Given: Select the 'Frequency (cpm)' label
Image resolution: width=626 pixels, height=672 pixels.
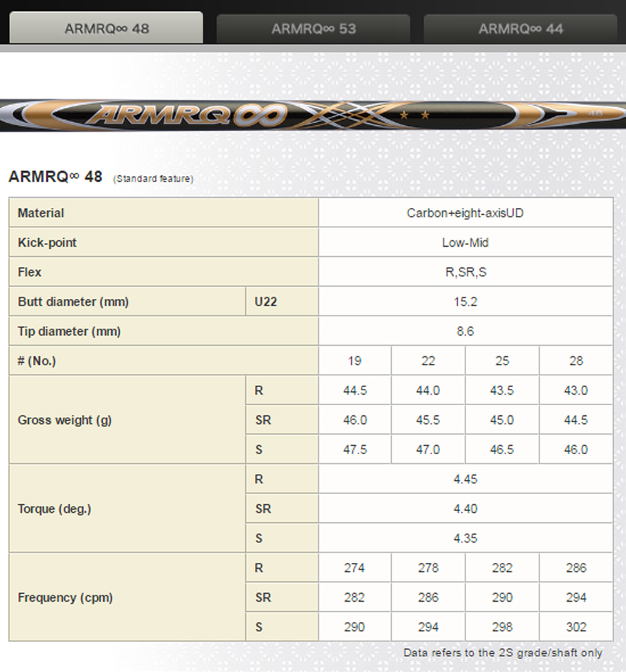Looking at the screenshot, I should (x=65, y=597).
